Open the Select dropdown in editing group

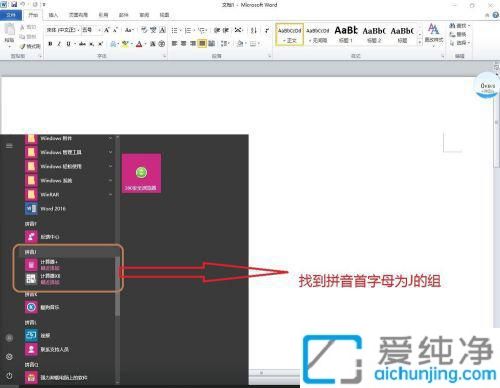(459, 43)
